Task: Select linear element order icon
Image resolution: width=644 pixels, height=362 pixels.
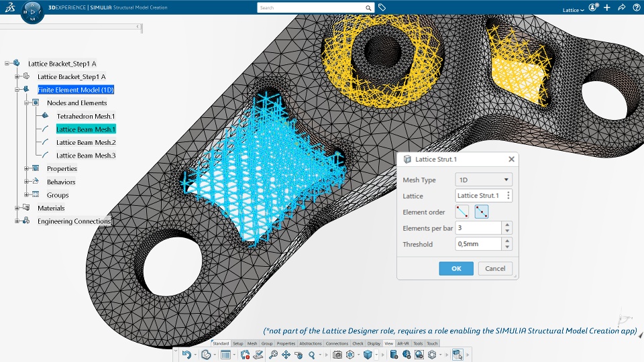Action: (x=462, y=212)
